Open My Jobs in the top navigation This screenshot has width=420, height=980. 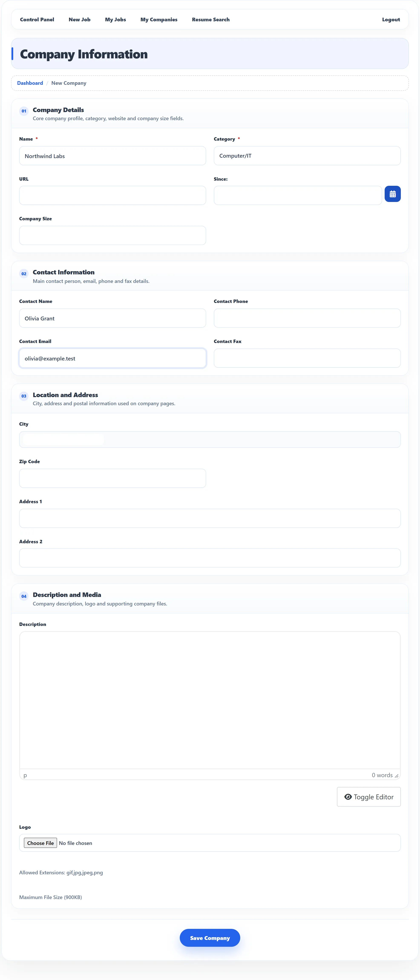[x=115, y=19]
